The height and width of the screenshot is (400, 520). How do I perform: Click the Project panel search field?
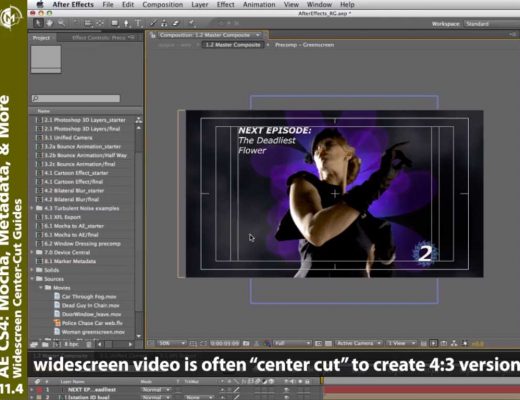(x=76, y=98)
